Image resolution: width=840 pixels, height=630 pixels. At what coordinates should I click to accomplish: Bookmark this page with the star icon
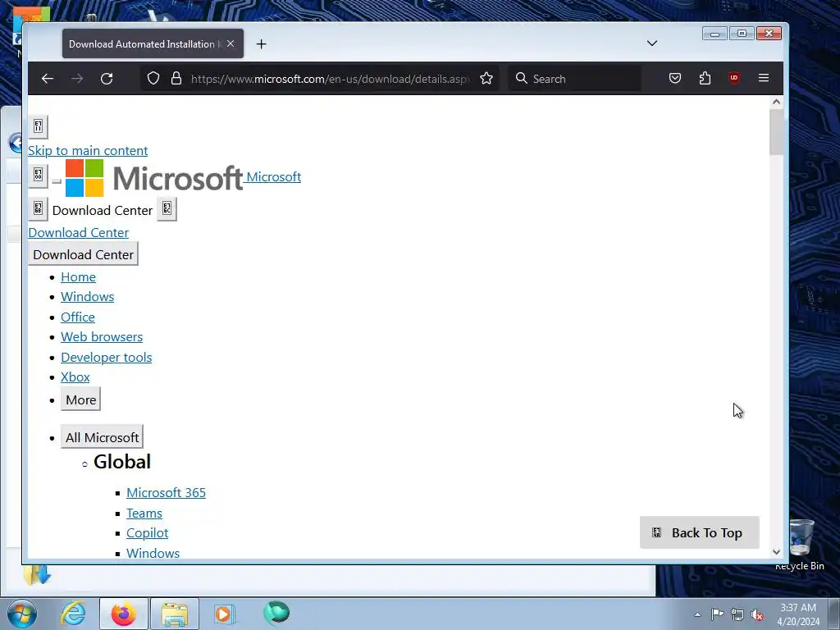coord(486,79)
